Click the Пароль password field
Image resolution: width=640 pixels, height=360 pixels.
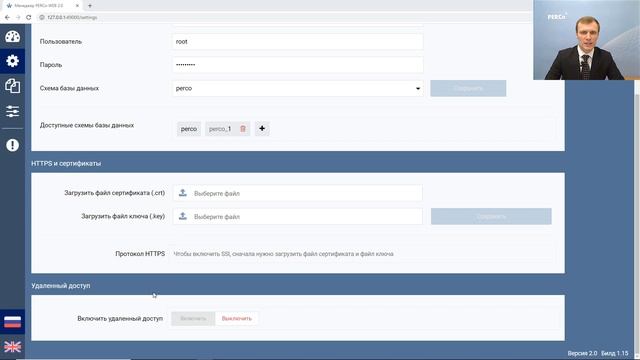298,65
